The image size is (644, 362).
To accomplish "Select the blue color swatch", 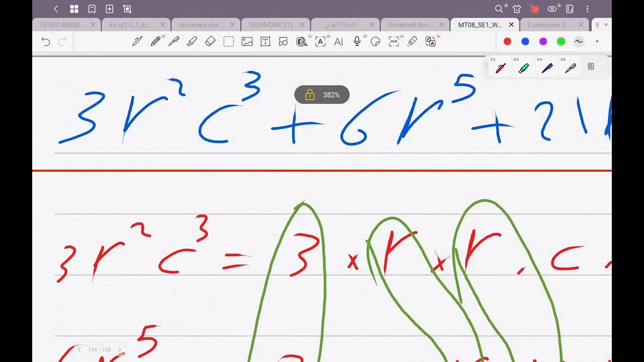I will point(525,42).
